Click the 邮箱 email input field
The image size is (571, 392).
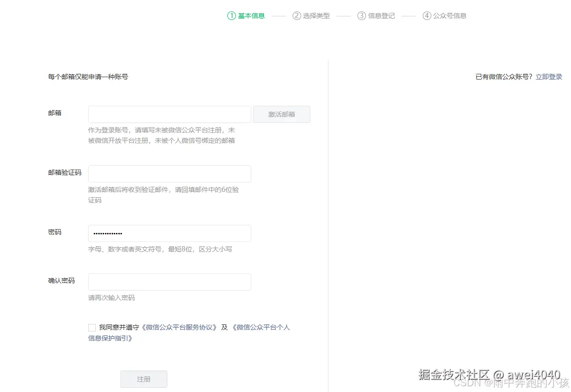(x=169, y=114)
